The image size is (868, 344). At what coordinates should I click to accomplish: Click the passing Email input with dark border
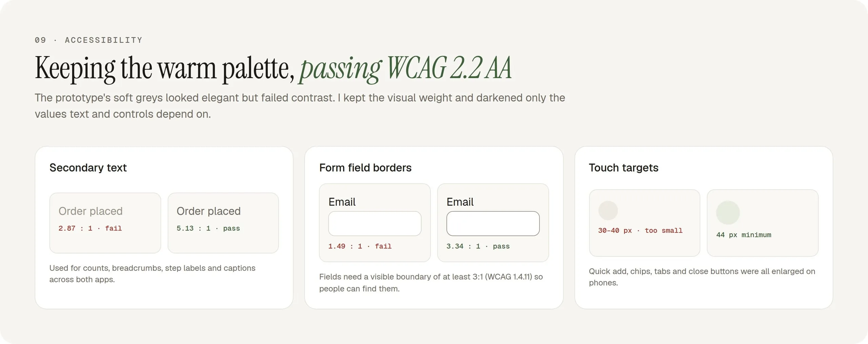(x=493, y=224)
